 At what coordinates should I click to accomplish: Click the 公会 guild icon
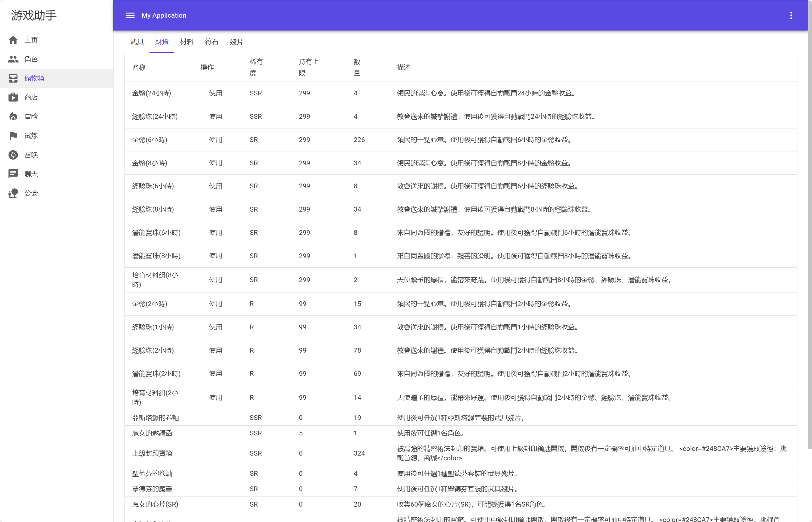coord(13,193)
